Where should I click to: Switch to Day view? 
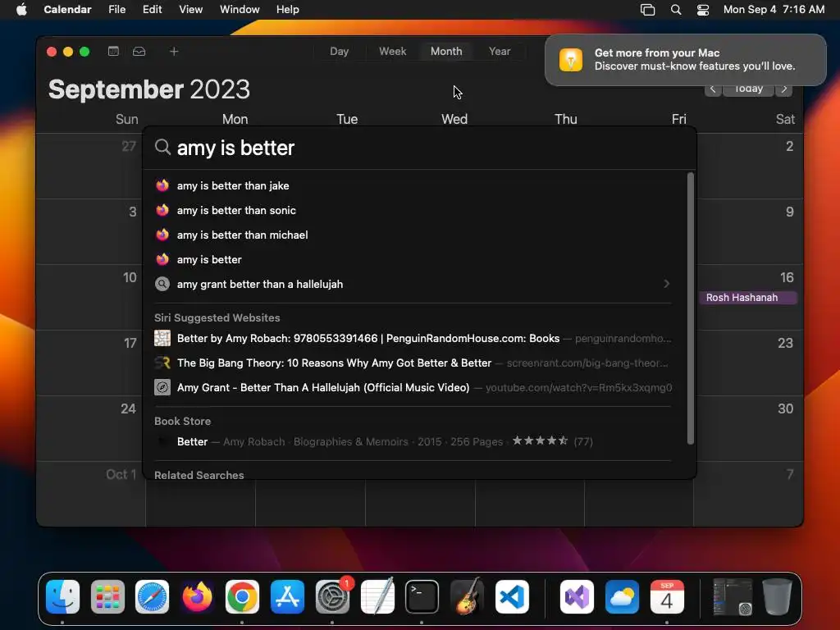coord(339,52)
